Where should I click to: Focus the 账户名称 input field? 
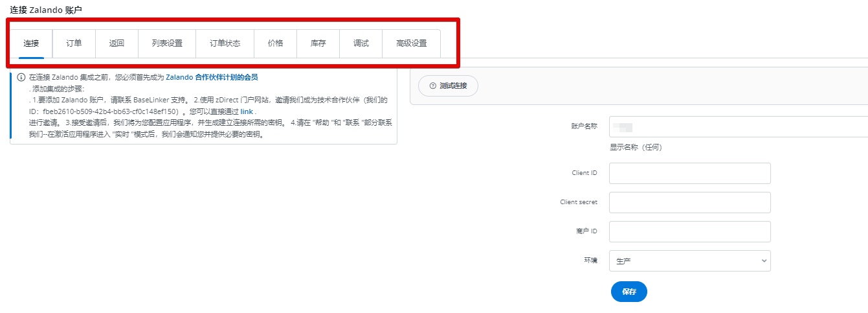(x=738, y=126)
